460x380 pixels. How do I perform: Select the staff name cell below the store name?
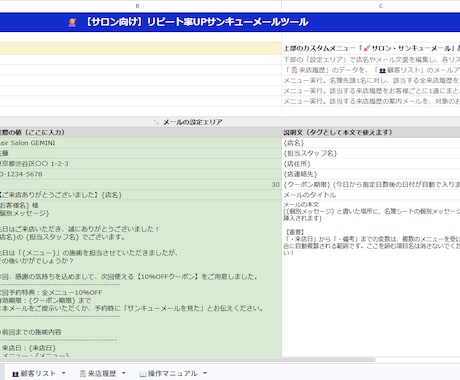(141, 153)
